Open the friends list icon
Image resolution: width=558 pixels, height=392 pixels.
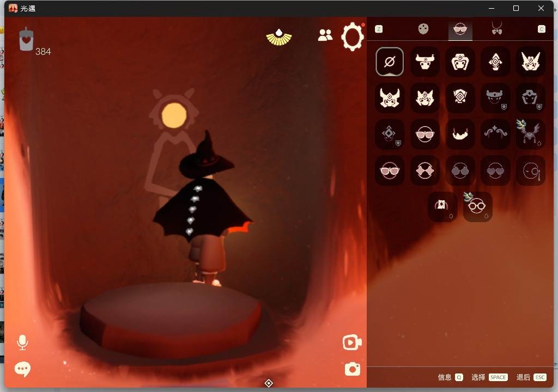coord(325,35)
